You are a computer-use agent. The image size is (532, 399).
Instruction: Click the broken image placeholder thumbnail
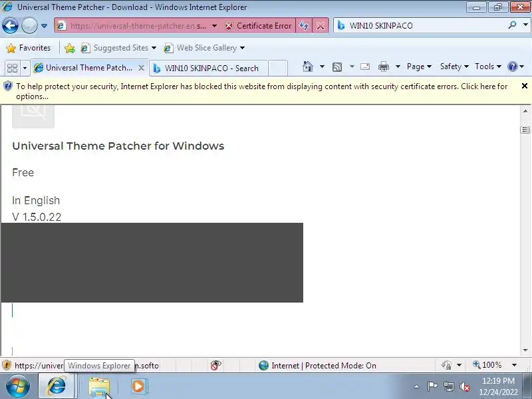(33, 116)
